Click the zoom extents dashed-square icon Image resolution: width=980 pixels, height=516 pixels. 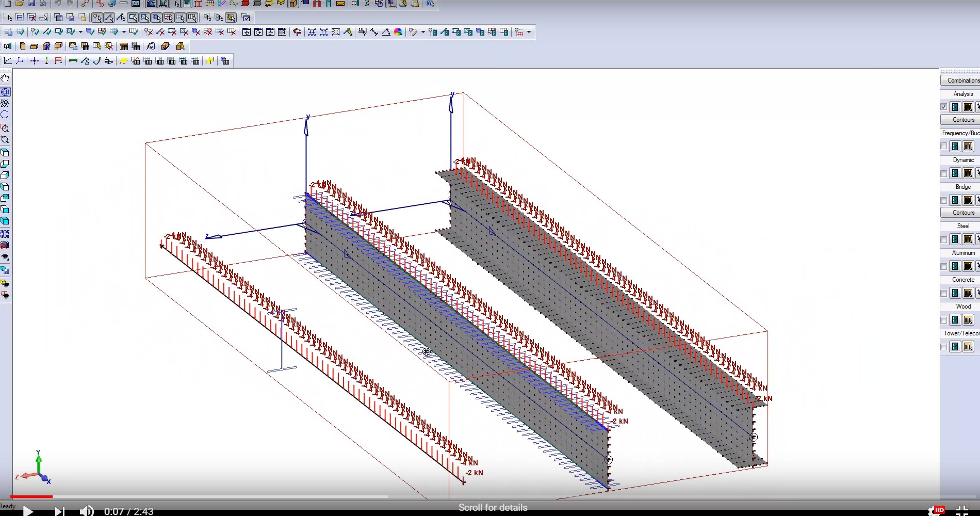click(5, 234)
